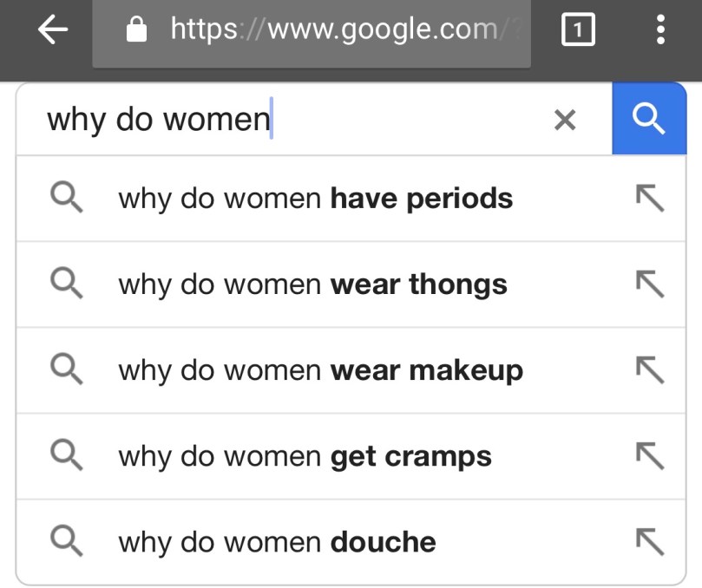
Task: Open the tab switcher showing 1 tab
Action: [579, 31]
